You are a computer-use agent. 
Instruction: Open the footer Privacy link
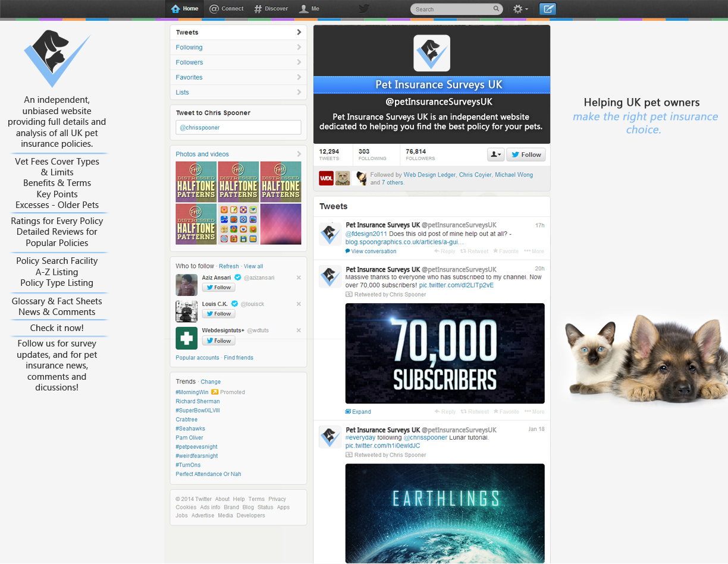tap(277, 499)
